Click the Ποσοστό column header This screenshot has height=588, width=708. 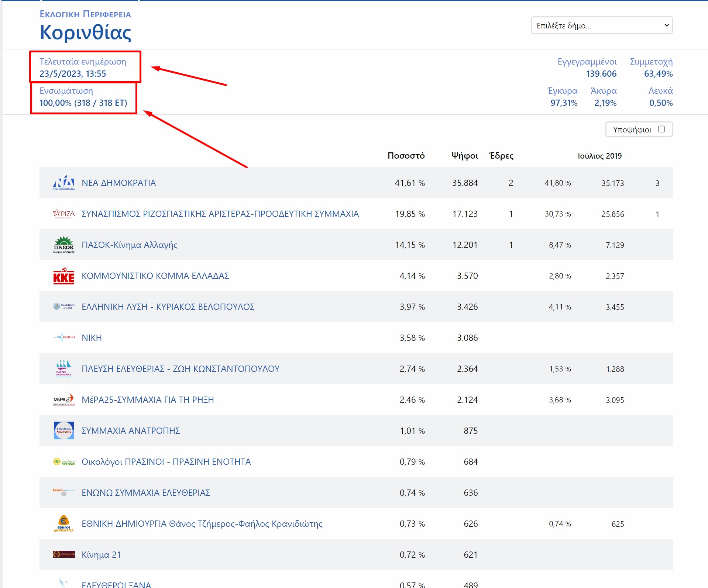click(406, 156)
